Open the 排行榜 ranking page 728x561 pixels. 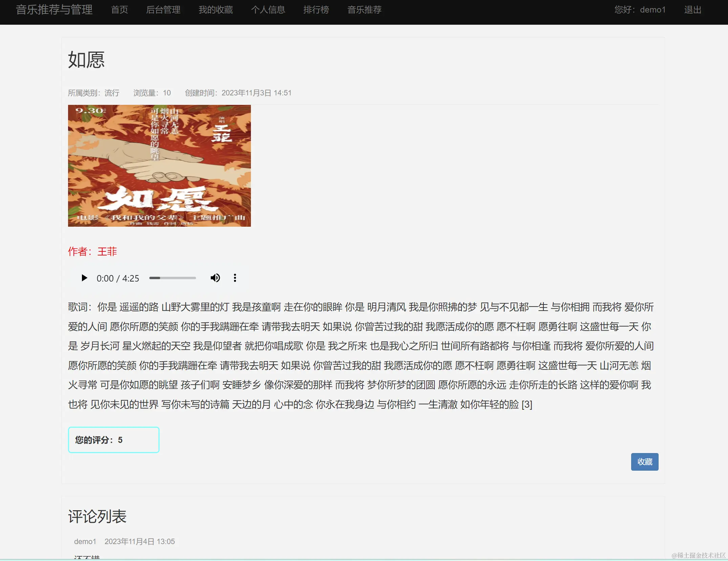[x=316, y=10]
